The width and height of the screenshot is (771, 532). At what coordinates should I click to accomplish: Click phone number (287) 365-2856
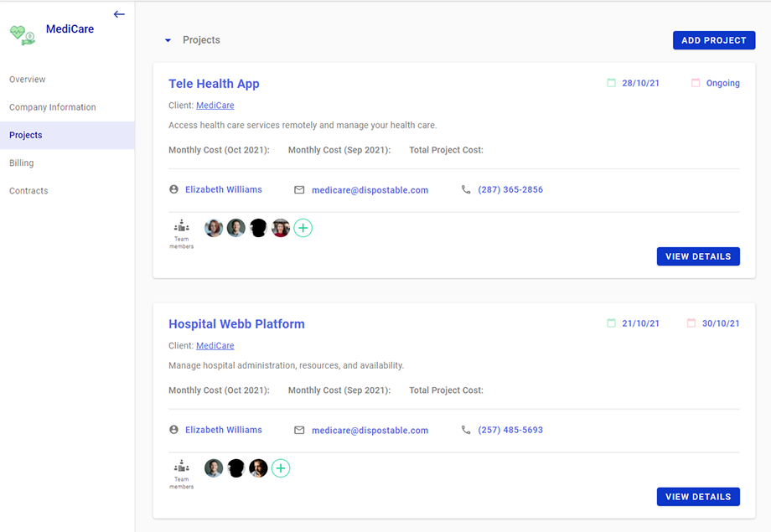tap(510, 189)
